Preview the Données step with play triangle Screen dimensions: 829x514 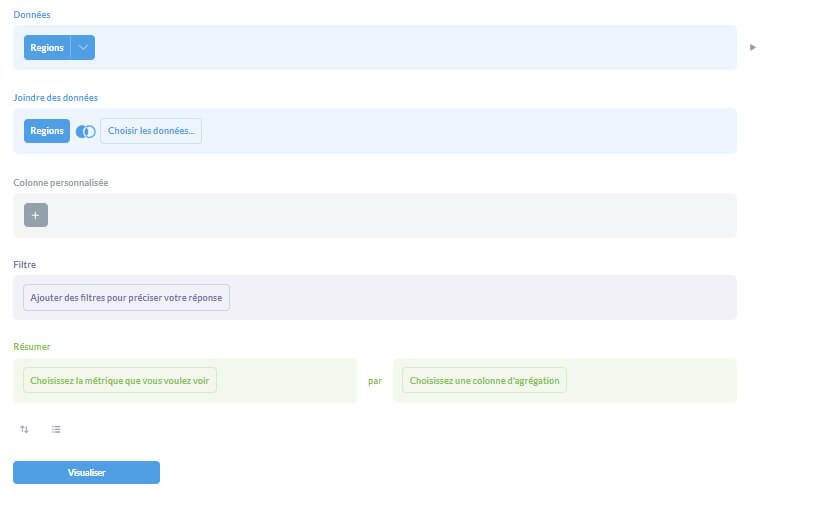pyautogui.click(x=752, y=47)
